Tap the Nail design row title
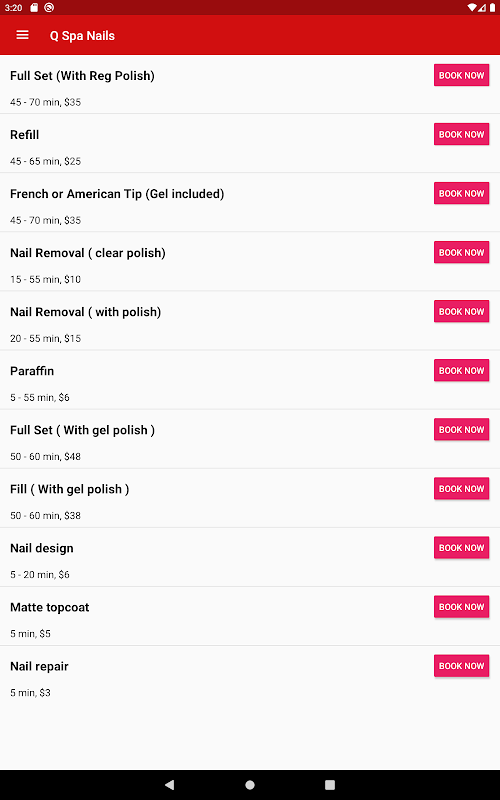Screen dimensions: 500x800 (42, 548)
